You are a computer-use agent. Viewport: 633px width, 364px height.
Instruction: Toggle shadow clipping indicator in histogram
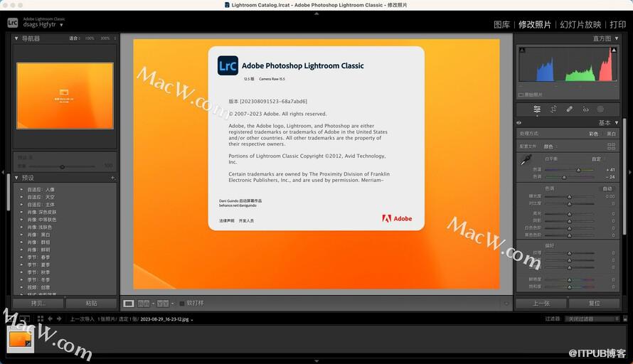point(522,50)
